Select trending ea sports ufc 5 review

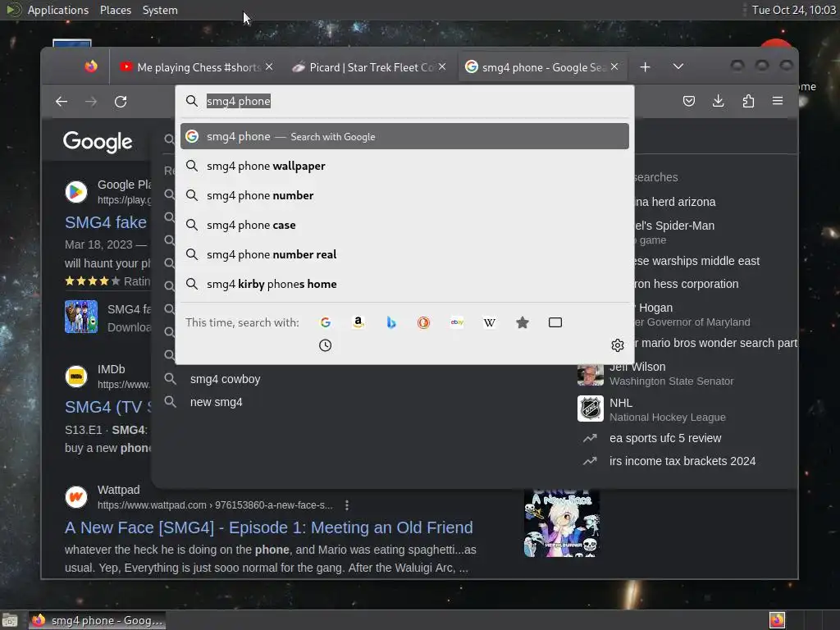(x=665, y=438)
